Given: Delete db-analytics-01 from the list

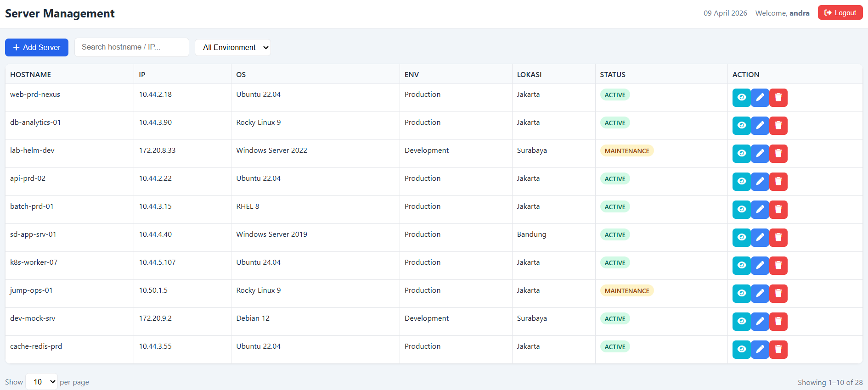Looking at the screenshot, I should [778, 126].
